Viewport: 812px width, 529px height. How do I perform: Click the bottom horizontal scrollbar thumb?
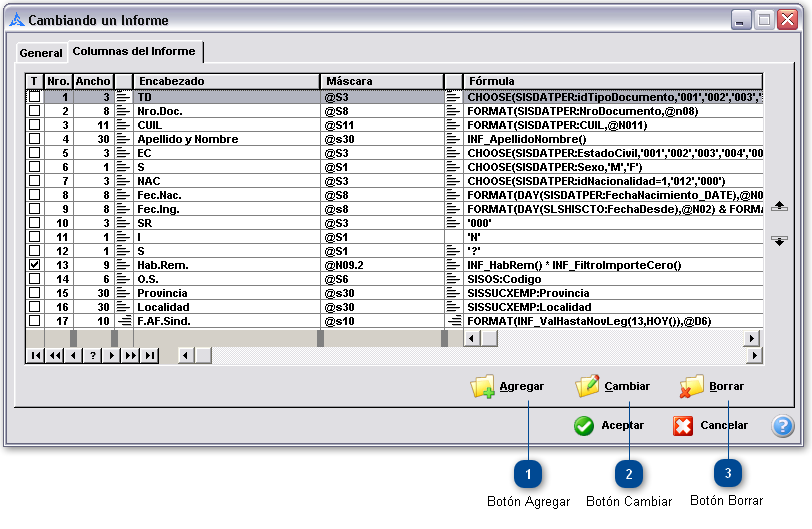pyautogui.click(x=204, y=355)
